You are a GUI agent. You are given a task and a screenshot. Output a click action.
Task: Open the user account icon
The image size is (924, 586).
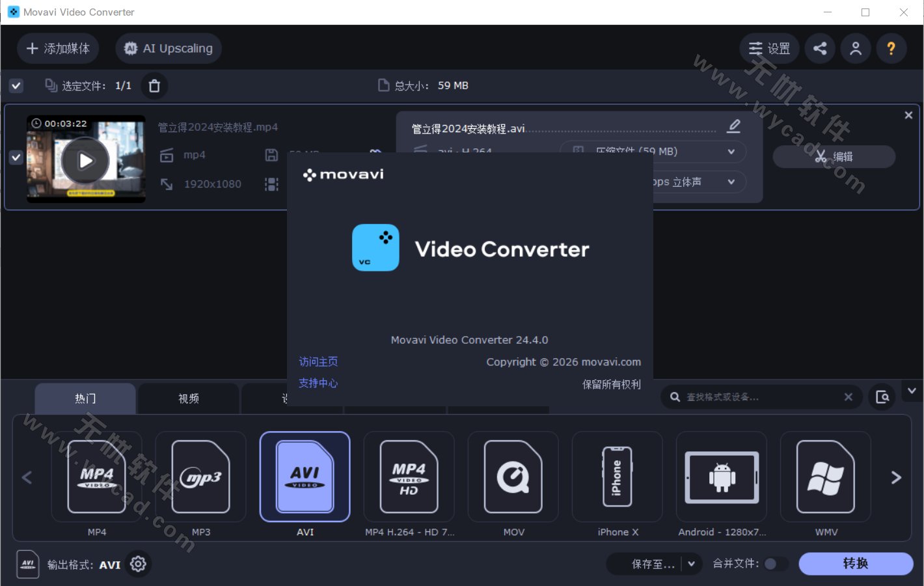[856, 48]
